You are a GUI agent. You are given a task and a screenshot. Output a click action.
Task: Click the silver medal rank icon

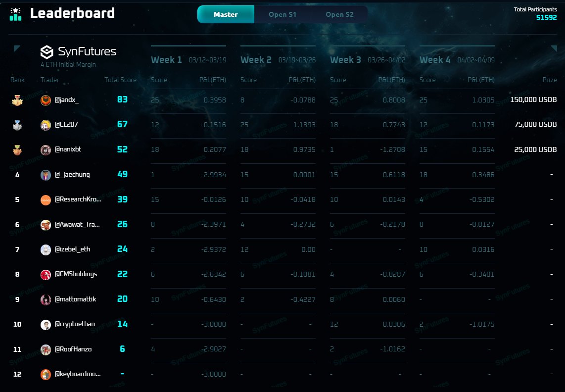click(x=17, y=125)
